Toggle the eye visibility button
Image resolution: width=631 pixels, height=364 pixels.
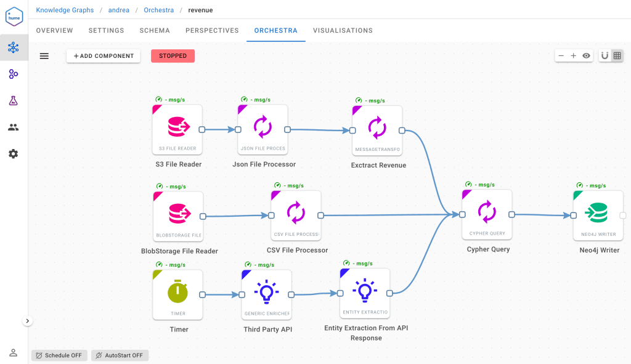(x=587, y=56)
